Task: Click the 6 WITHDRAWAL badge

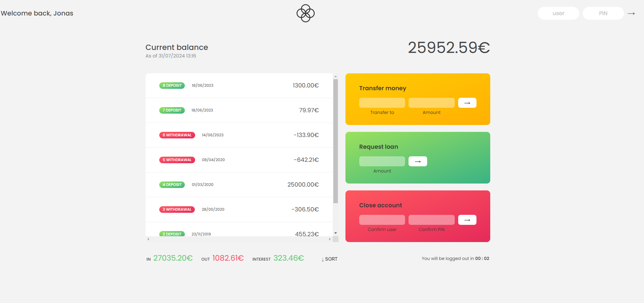Action: pyautogui.click(x=177, y=135)
